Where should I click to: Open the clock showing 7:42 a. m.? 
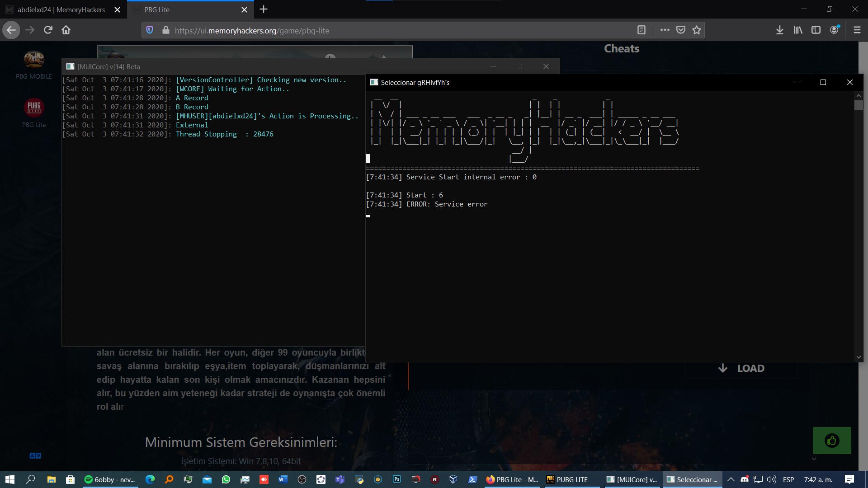click(x=818, y=479)
